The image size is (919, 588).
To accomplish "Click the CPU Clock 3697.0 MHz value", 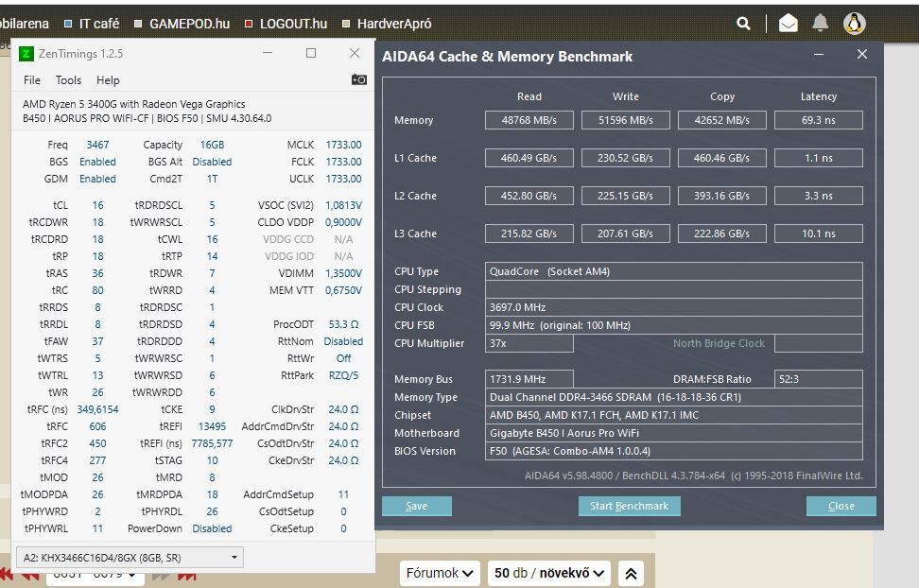I will tap(674, 307).
